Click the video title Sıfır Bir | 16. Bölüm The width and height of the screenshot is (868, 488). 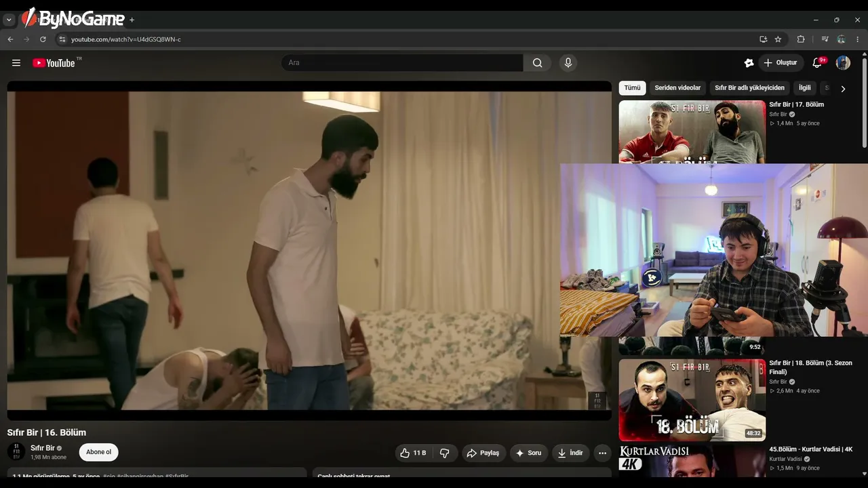47,432
